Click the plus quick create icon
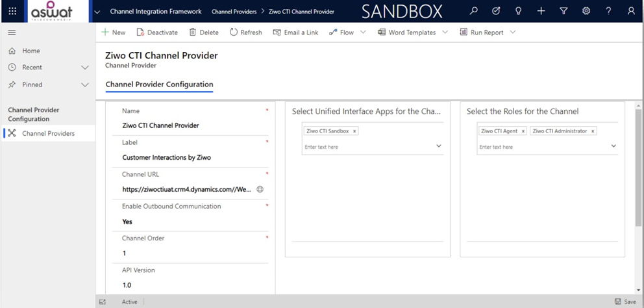This screenshot has height=308, width=644. (x=541, y=11)
